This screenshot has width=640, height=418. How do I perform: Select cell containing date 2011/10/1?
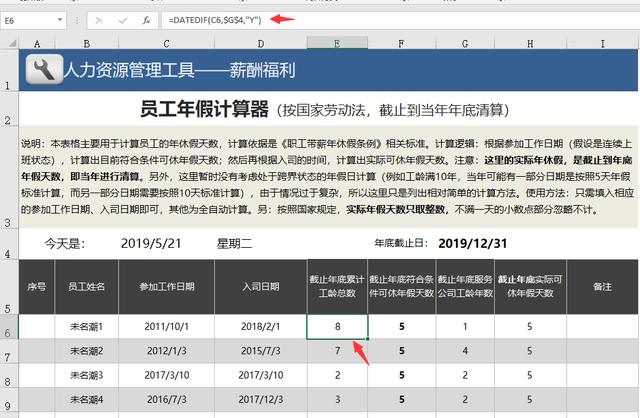click(x=166, y=327)
